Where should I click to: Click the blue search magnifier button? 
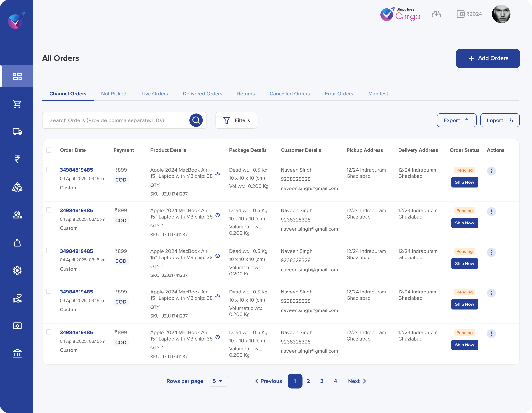196,120
